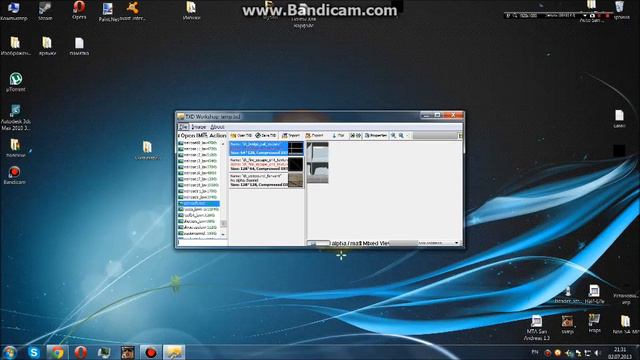Open Google Chrome from the taskbar
The image size is (640, 360).
tap(57, 352)
